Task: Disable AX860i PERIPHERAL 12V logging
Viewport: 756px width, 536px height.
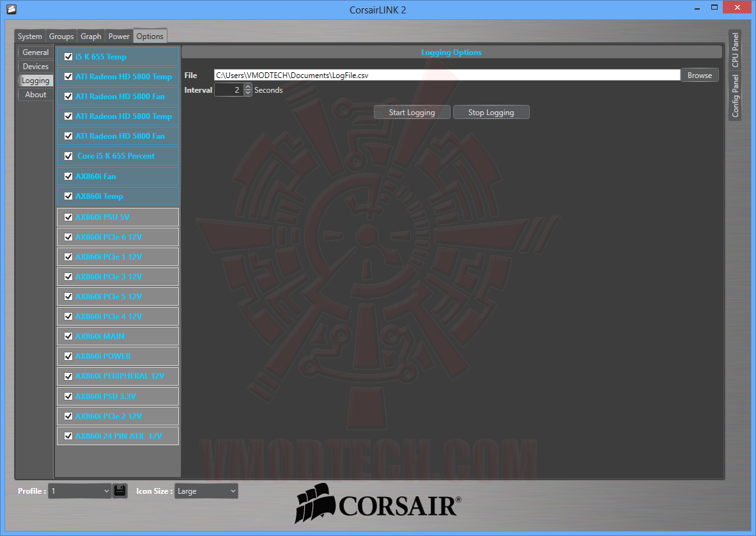Action: pyautogui.click(x=68, y=376)
